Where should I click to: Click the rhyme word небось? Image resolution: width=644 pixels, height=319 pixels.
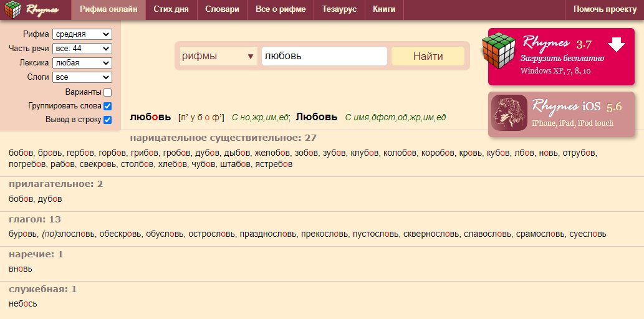[x=22, y=304]
